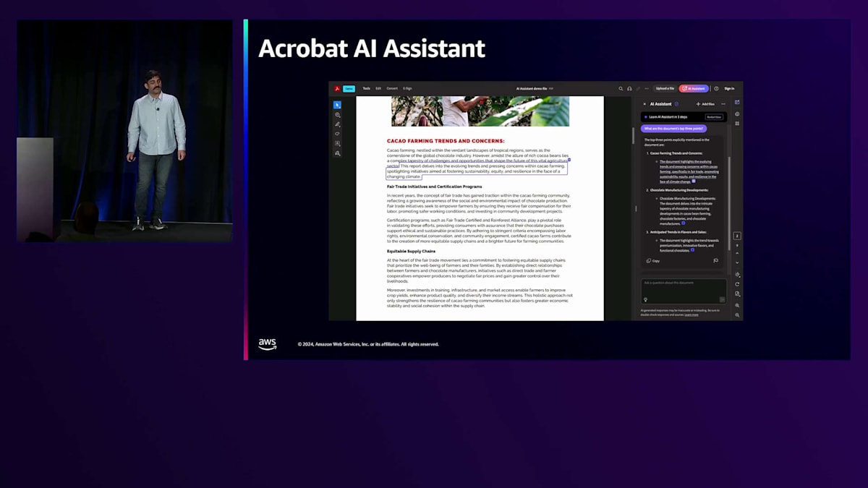
Task: Click the AI panel resize handle
Action: (637, 208)
